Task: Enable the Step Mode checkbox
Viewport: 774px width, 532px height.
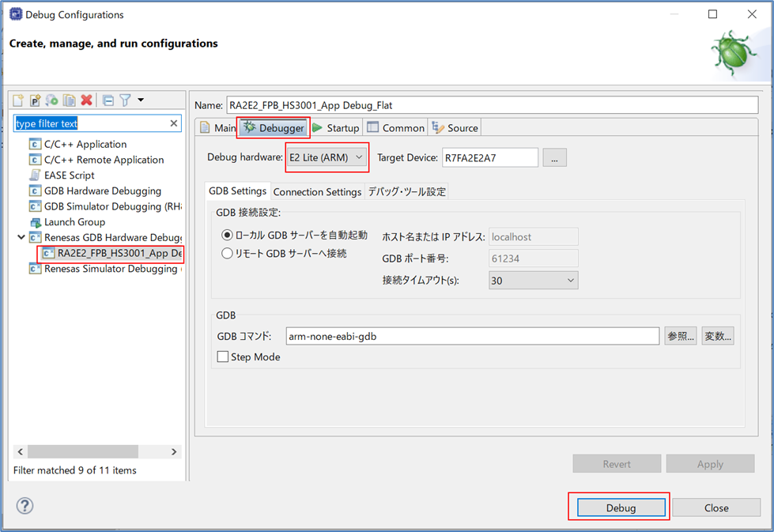Action: (x=223, y=357)
